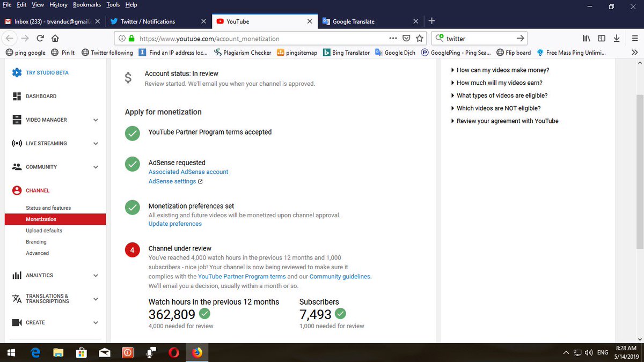Click the Firefox taskbar icon
The image size is (644, 362).
coord(197,352)
